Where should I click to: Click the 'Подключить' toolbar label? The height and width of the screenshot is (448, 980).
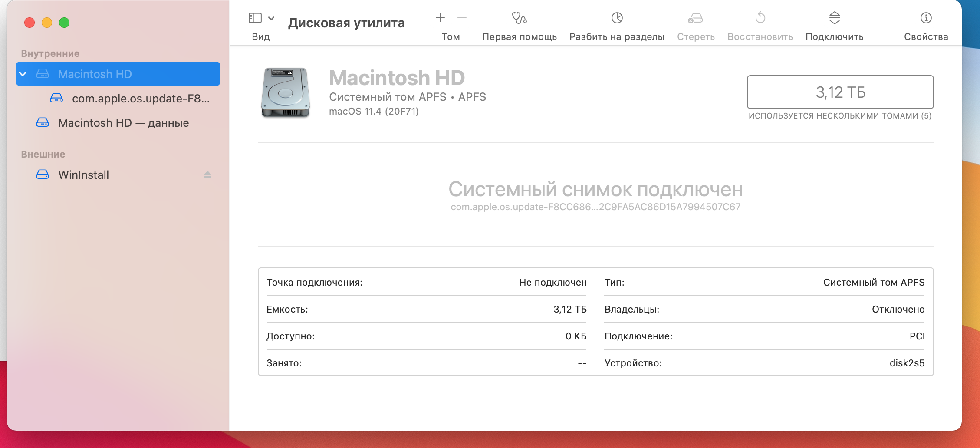(835, 37)
